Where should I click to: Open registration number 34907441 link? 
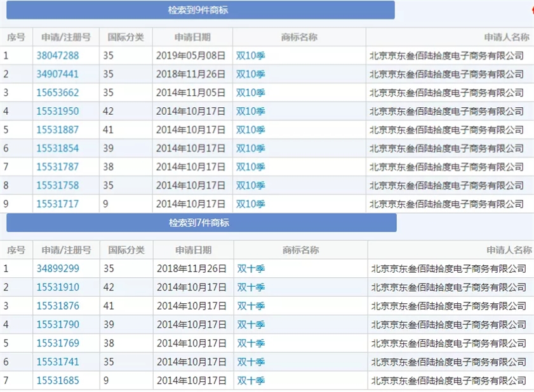(58, 74)
